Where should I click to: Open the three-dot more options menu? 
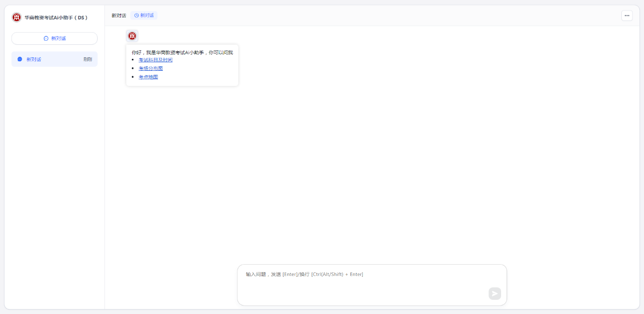tap(626, 16)
